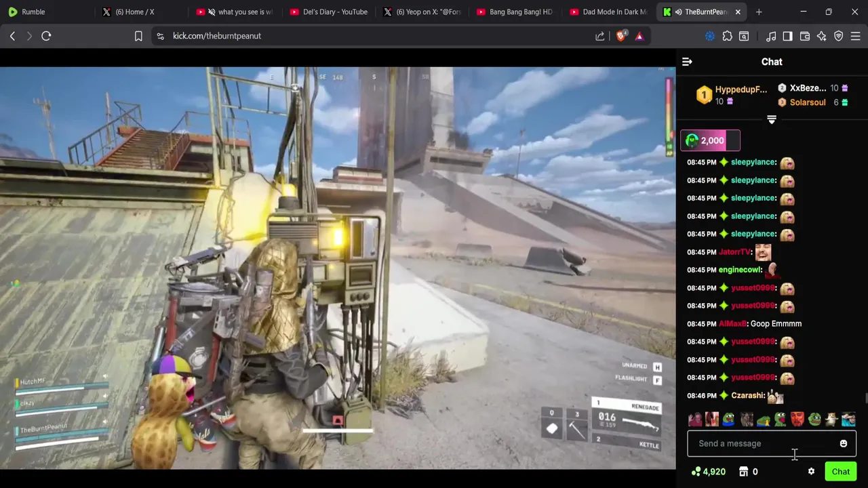Switch to the (6) Home / X tab
This screenshot has width=868, height=488.
pyautogui.click(x=140, y=12)
